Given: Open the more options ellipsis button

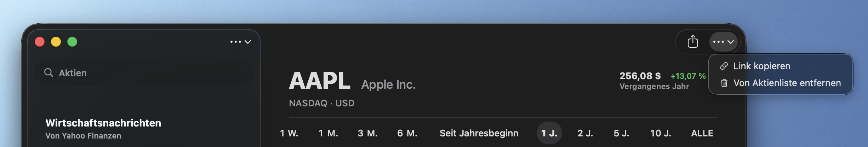Looking at the screenshot, I should [x=723, y=42].
